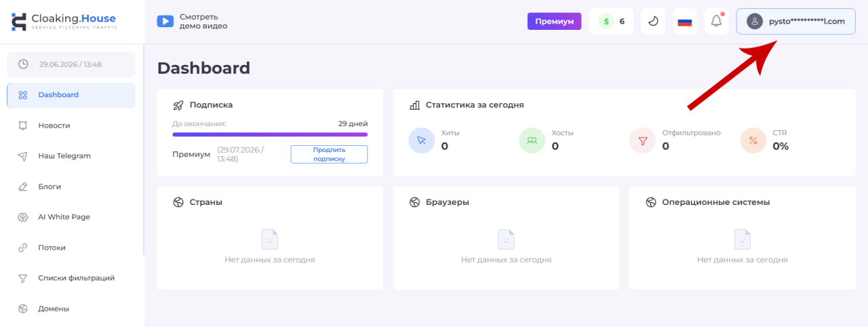Screen dimensions: 868x327
Task: Click the date and time 29.06.2026 / 13:48
Action: pyautogui.click(x=71, y=64)
